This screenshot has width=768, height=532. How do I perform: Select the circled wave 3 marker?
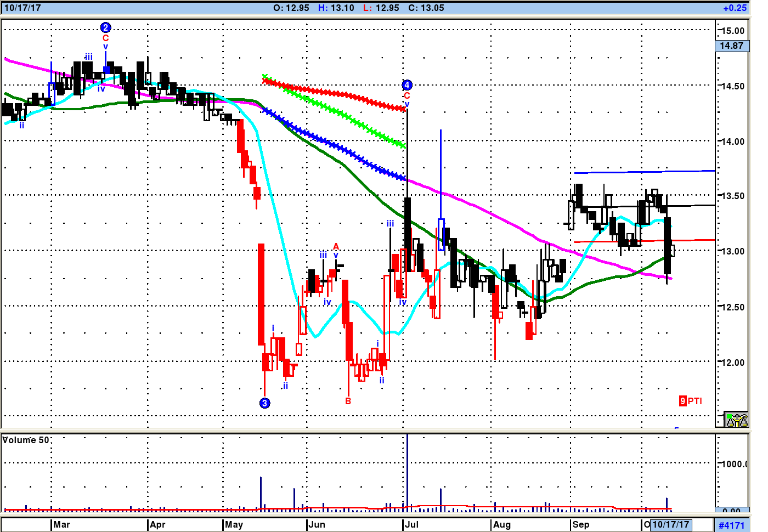[264, 403]
